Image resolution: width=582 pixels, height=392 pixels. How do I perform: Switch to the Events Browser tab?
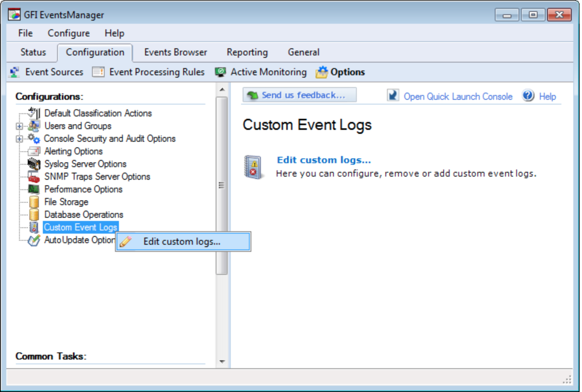pos(175,52)
